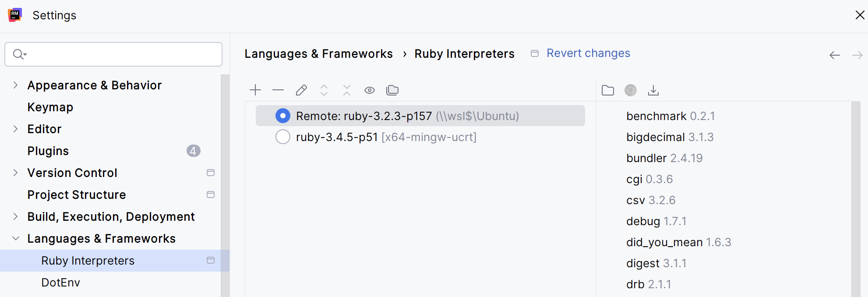Open the Plugins settings page
The width and height of the screenshot is (868, 297).
point(48,151)
